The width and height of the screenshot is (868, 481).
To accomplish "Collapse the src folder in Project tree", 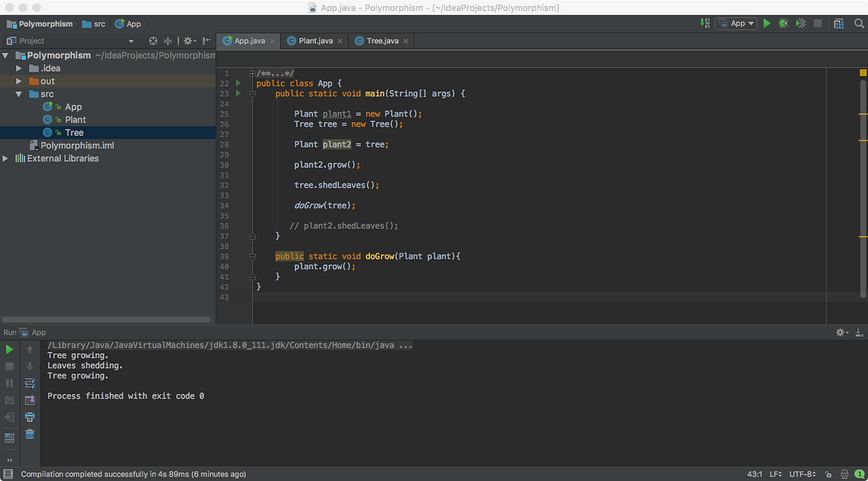I will pos(19,93).
